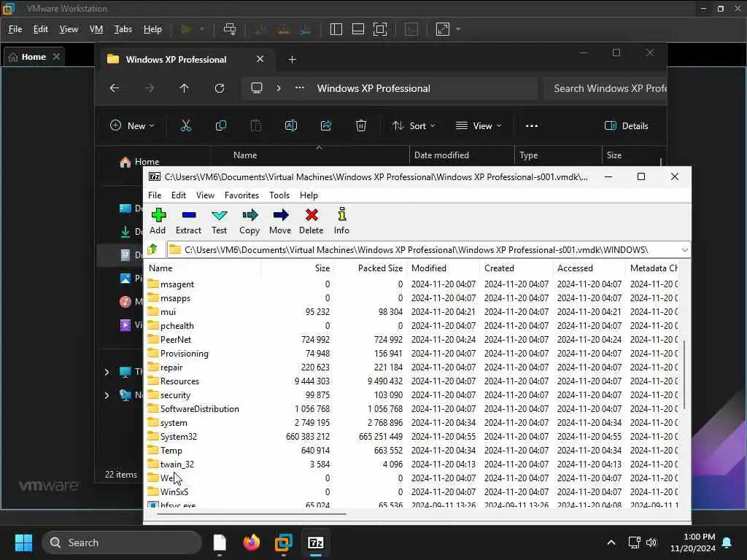
Task: Open the 7-Zip Tools menu
Action: click(x=279, y=195)
